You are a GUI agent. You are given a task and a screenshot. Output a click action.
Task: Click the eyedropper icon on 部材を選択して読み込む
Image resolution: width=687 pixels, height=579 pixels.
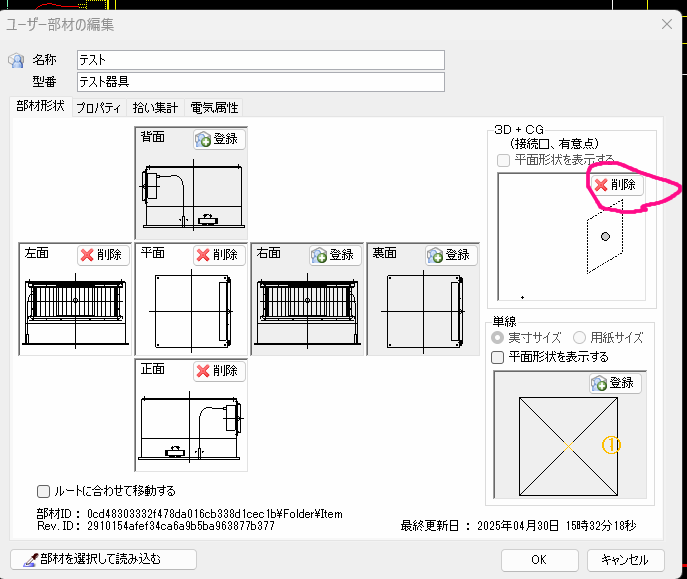(x=31, y=559)
